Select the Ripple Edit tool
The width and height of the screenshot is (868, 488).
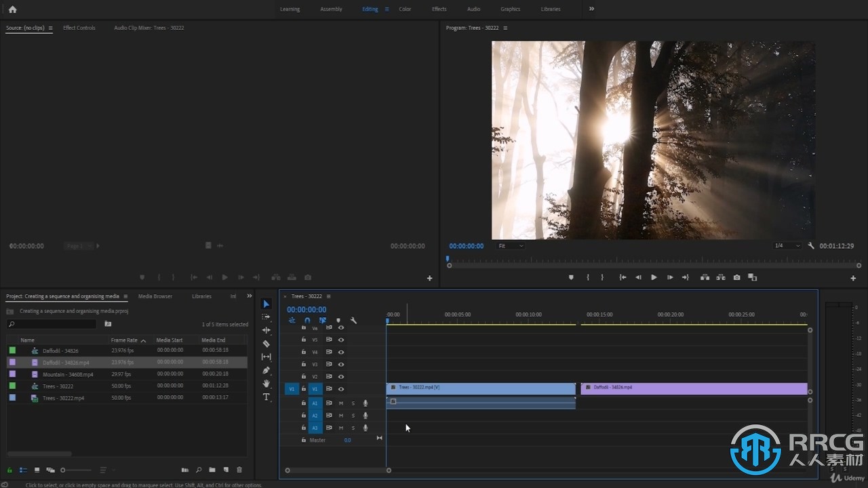point(267,330)
